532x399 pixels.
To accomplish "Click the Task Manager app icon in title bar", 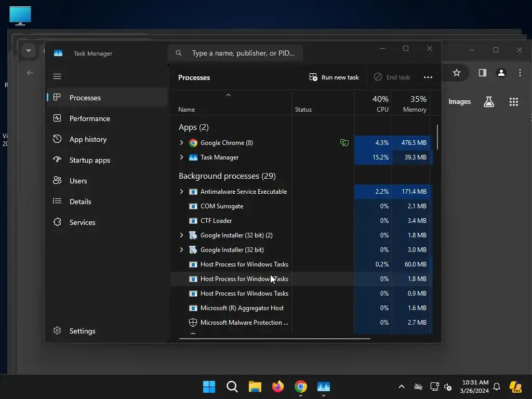I will tap(58, 54).
